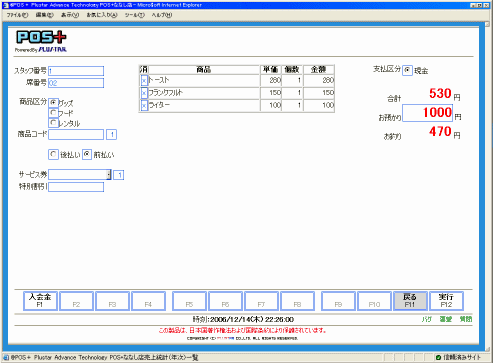Open the 表示 menu
This screenshot has height=363, width=493.
click(x=70, y=15)
